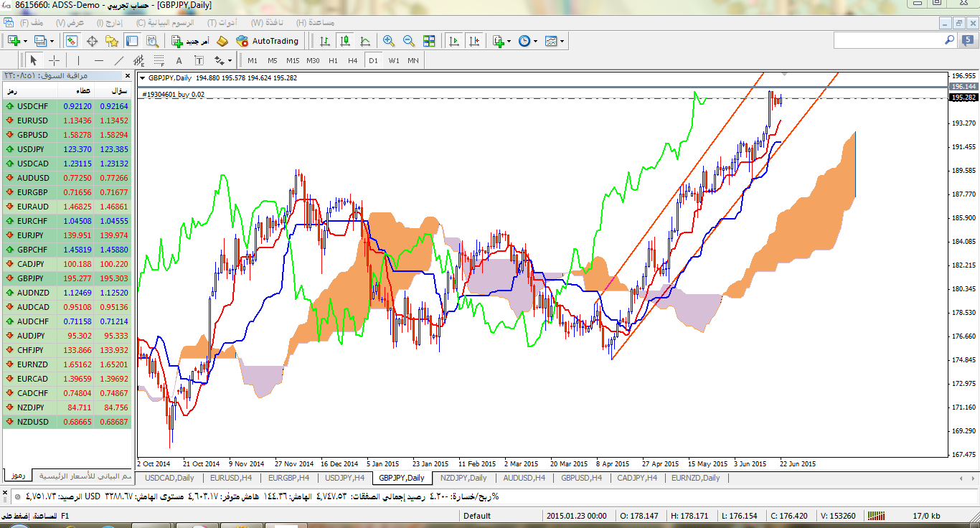This screenshot has width=980, height=528.
Task: Switch timeframe to H1
Action: pos(333,60)
